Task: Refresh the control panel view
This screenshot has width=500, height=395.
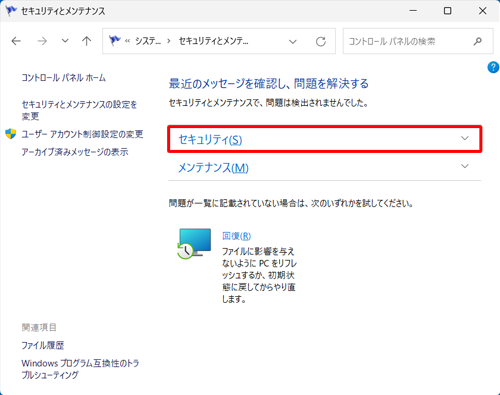Action: coord(321,42)
